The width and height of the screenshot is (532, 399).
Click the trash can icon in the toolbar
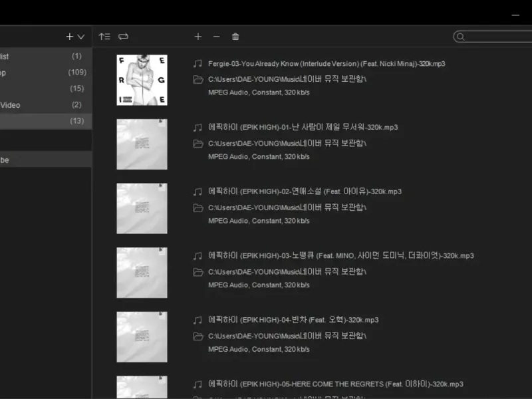click(x=235, y=37)
